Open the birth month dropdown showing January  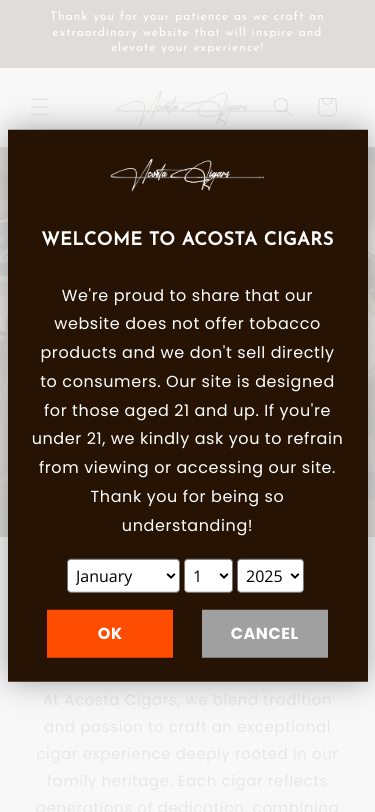coord(123,576)
